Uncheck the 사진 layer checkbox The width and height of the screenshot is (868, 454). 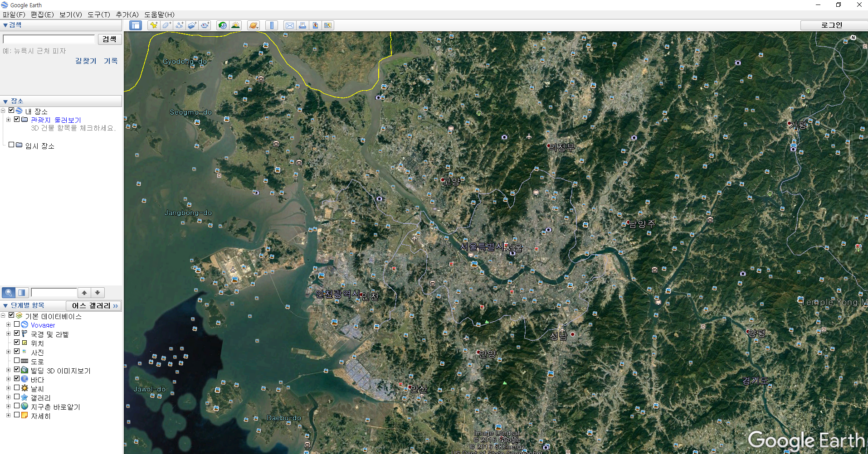tap(17, 352)
